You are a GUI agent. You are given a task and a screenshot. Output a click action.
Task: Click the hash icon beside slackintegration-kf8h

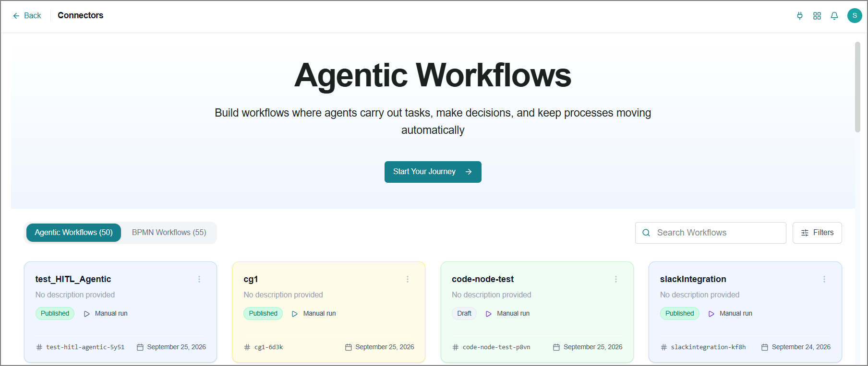664,347
